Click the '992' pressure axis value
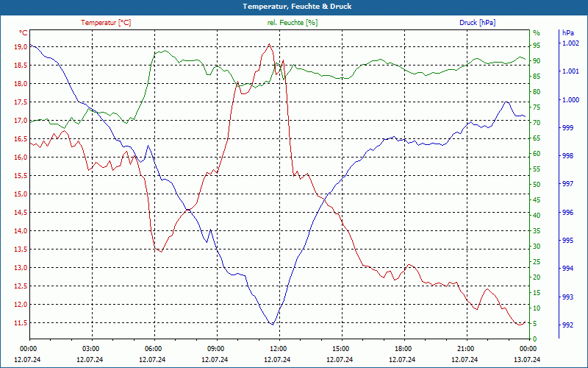Image resolution: width=588 pixels, height=368 pixels. click(568, 325)
